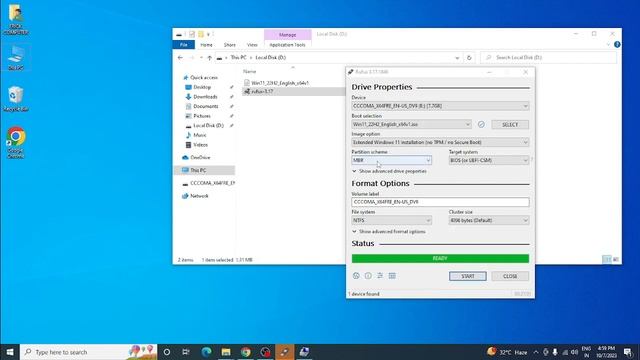Click the Volume label text field
The height and width of the screenshot is (360, 640).
pyautogui.click(x=440, y=202)
